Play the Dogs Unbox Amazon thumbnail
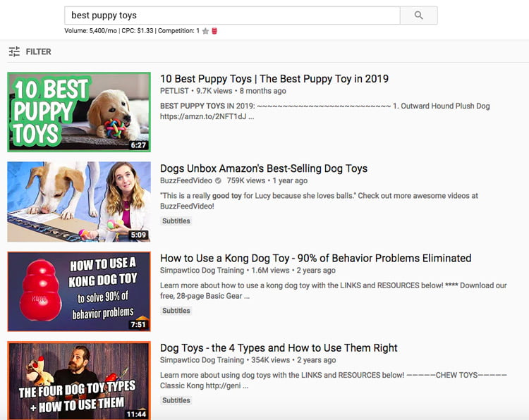 pyautogui.click(x=79, y=202)
